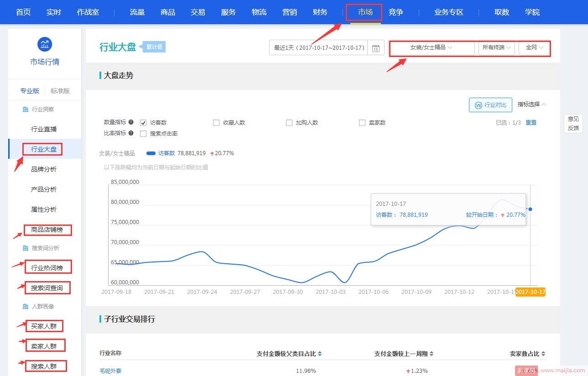Click the 市场行情 chart logo icon
Image resolution: width=588 pixels, height=376 pixels.
(x=44, y=44)
